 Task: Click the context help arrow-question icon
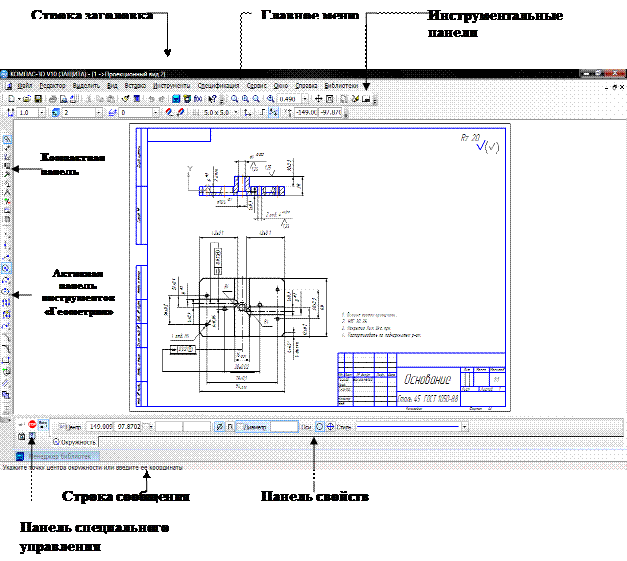click(212, 99)
